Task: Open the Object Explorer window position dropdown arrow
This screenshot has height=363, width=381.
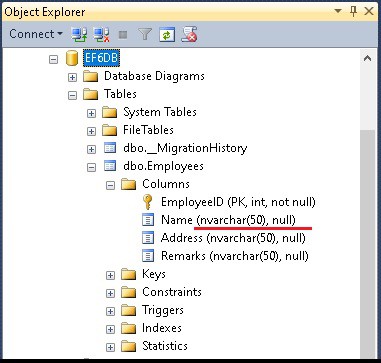Action: tap(338, 11)
